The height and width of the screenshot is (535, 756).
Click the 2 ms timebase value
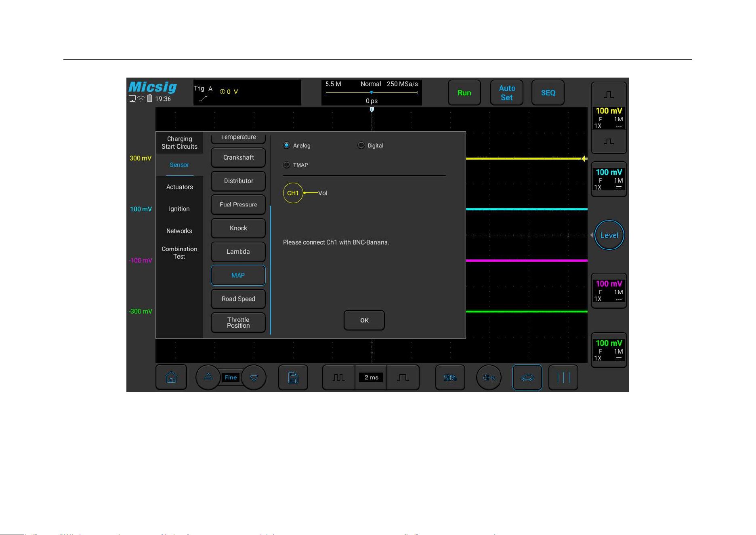click(371, 377)
